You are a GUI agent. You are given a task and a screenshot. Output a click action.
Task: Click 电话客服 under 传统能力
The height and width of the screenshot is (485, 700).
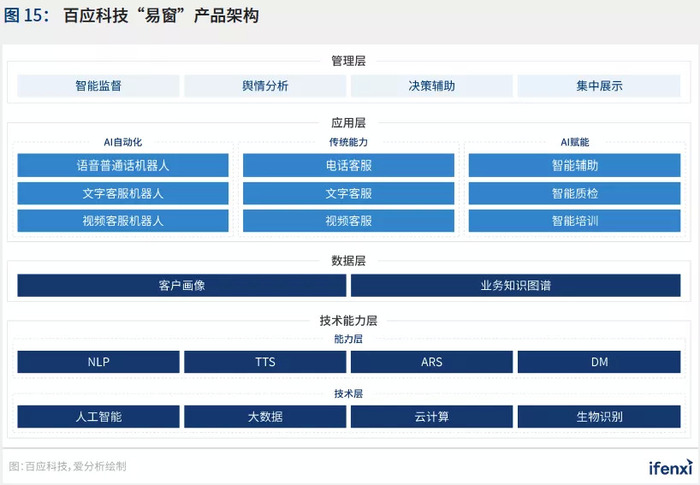point(349,166)
